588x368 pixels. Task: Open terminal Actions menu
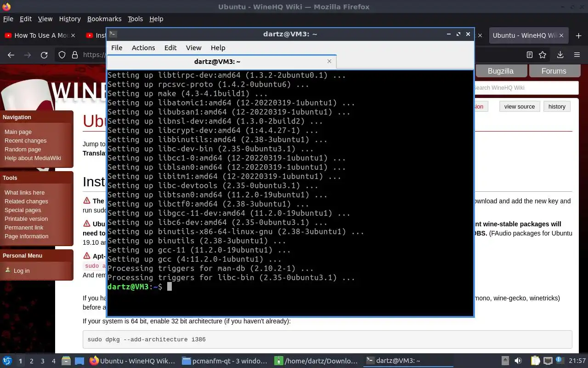tap(143, 48)
